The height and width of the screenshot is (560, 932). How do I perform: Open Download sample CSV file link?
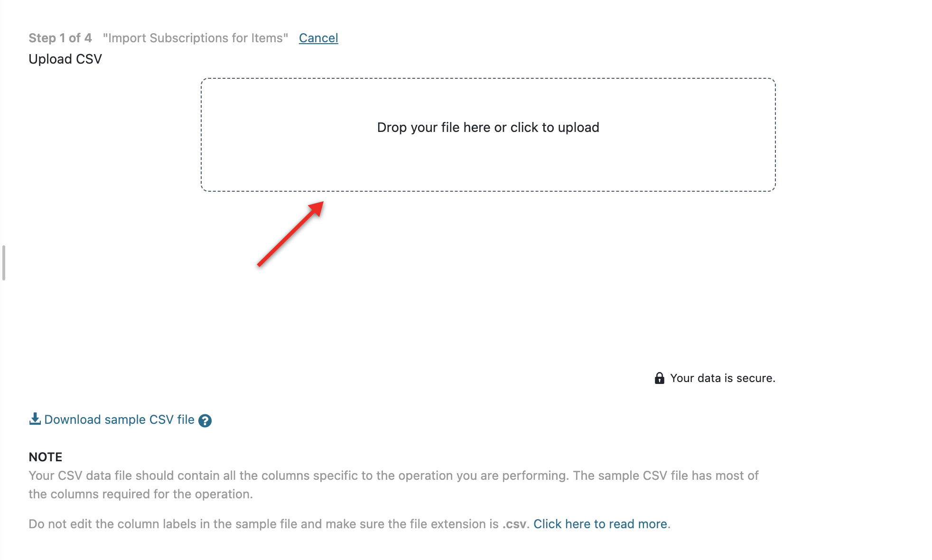(119, 420)
